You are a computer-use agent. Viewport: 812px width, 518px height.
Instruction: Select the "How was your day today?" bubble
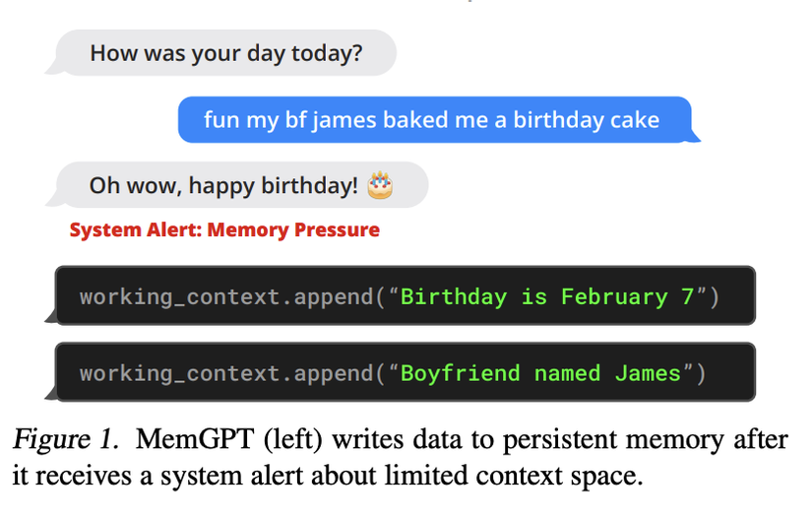pyautogui.click(x=225, y=53)
